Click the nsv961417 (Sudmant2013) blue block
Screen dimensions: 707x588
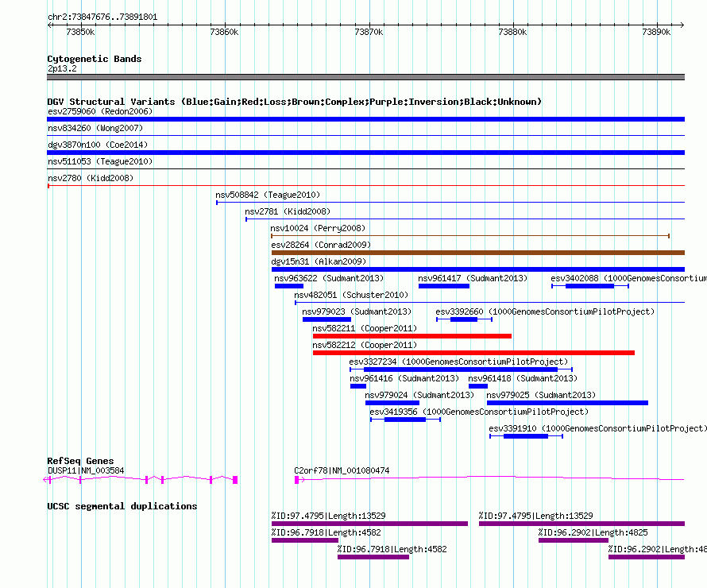[x=444, y=286]
